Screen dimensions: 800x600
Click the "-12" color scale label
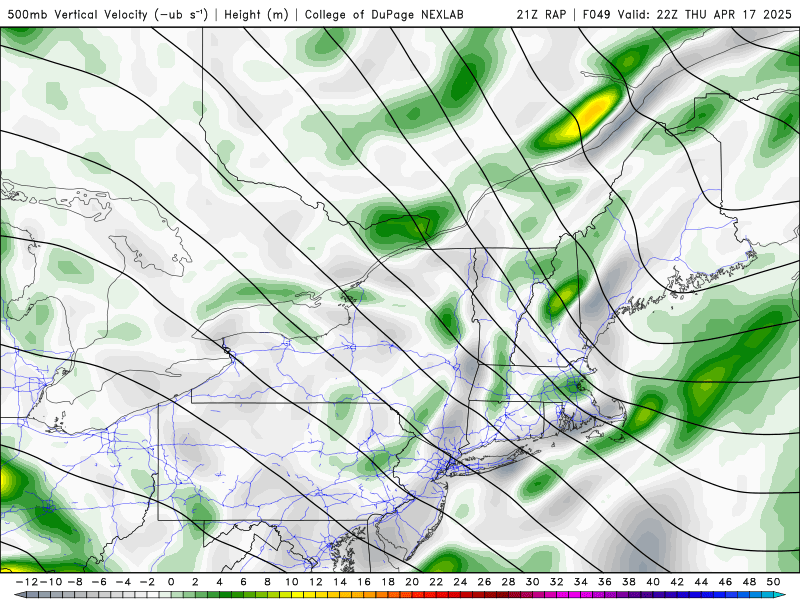(27, 582)
